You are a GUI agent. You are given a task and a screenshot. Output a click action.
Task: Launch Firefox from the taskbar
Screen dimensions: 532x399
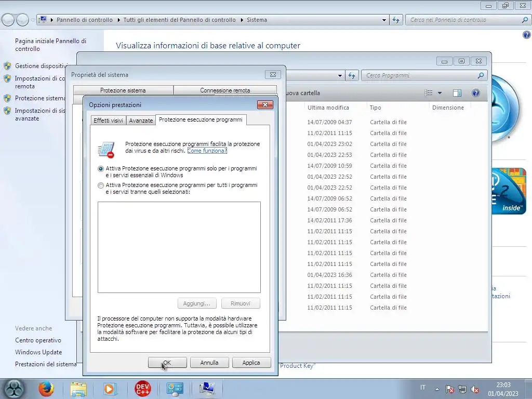[46, 389]
